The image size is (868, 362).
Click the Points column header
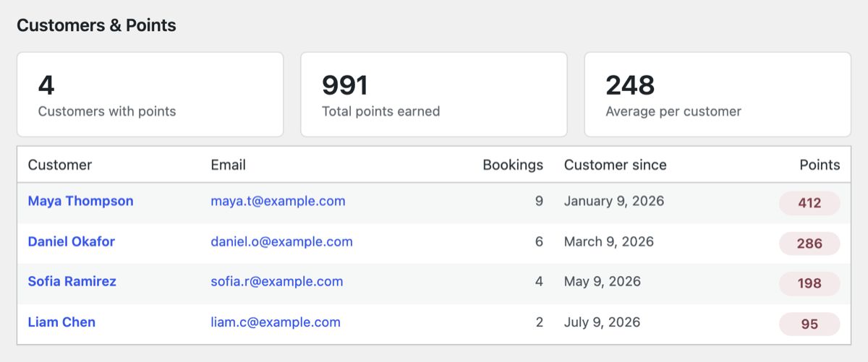point(820,165)
